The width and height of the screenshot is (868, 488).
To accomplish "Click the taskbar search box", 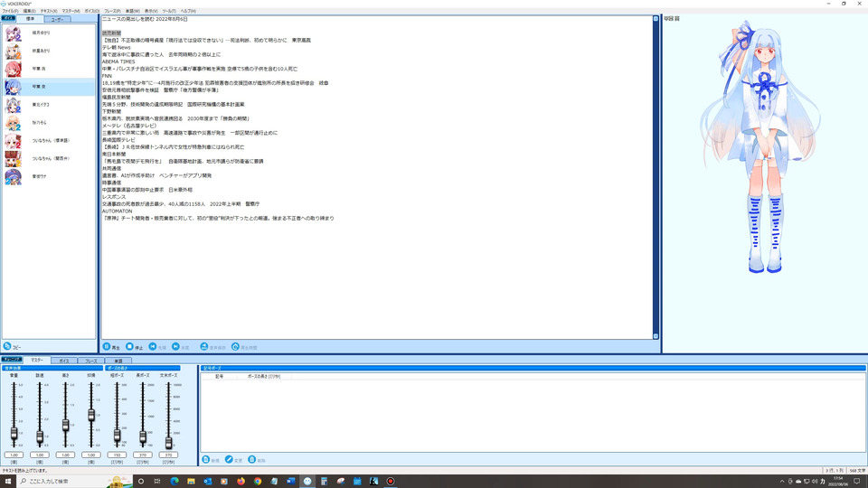I will [x=75, y=481].
